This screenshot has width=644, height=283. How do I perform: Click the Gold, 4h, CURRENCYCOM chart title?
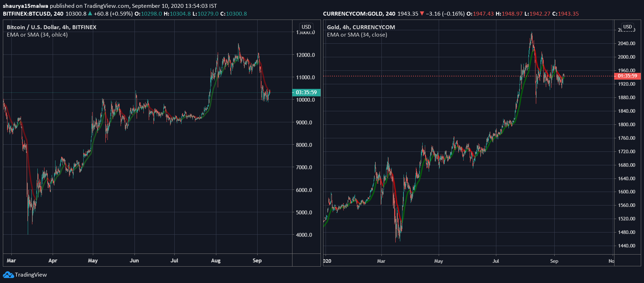[361, 27]
